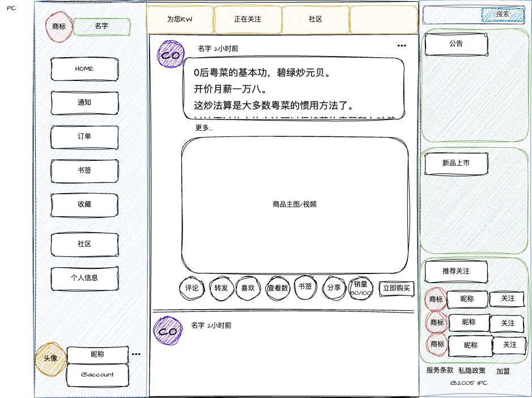The width and height of the screenshot is (532, 398).
Task: Click the 转发 repost circle button
Action: point(221,288)
